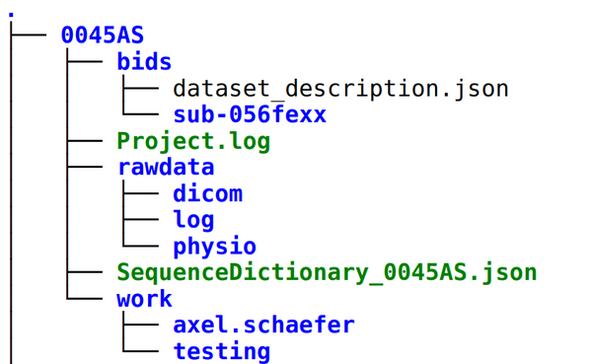Expand the work directory

pyautogui.click(x=144, y=299)
